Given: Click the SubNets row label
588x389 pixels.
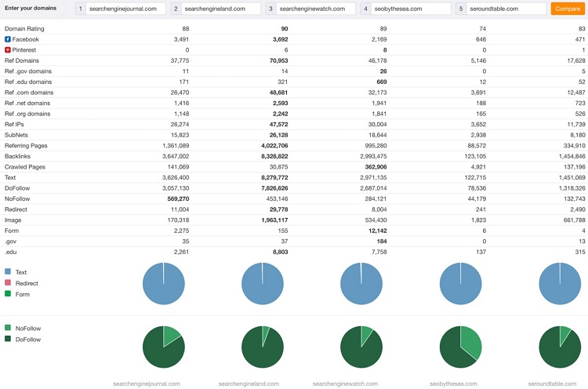Looking at the screenshot, I should [16, 135].
